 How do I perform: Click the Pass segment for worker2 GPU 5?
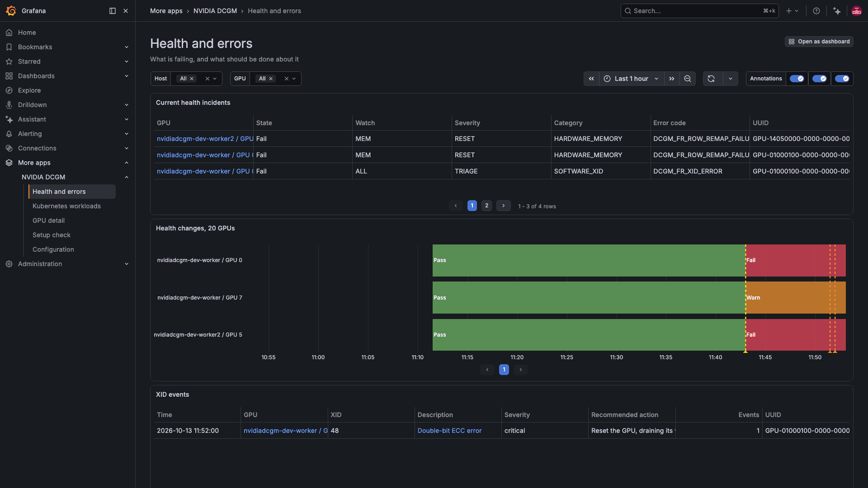[589, 335]
